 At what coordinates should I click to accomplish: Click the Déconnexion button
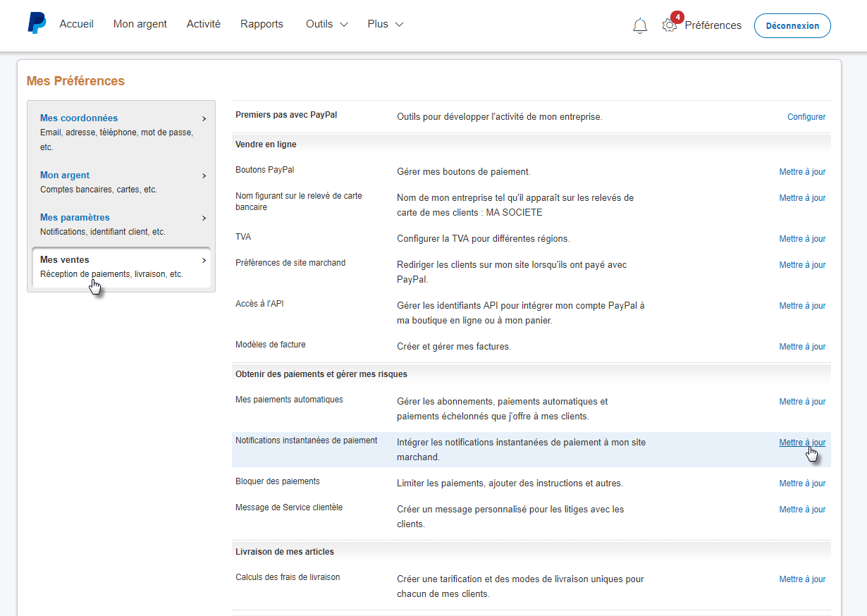pyautogui.click(x=792, y=25)
